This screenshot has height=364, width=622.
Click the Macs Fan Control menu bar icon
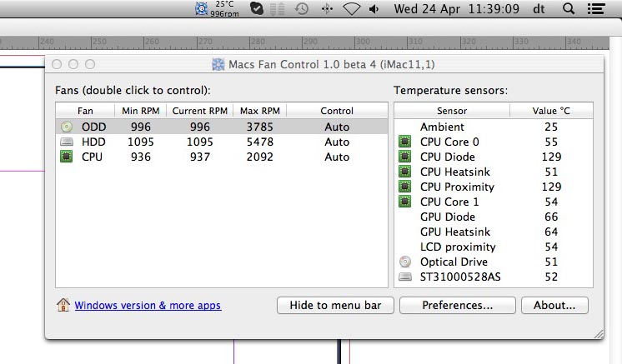point(202,8)
